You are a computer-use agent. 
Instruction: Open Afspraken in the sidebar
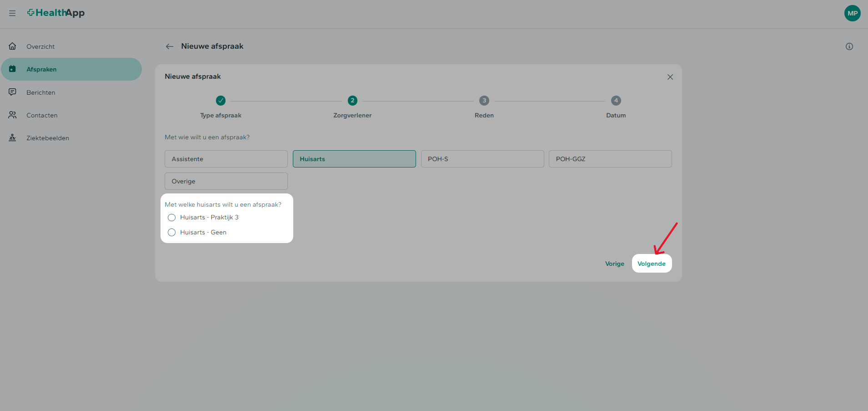click(x=71, y=69)
